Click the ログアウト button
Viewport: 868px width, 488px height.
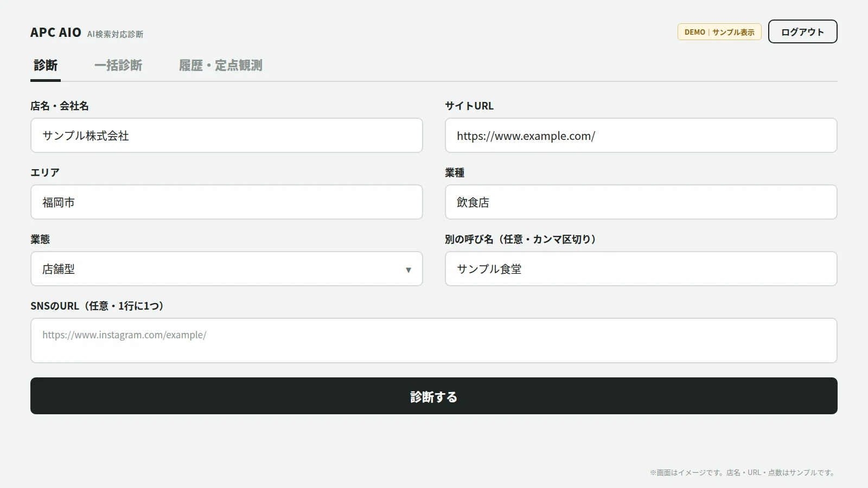click(802, 32)
